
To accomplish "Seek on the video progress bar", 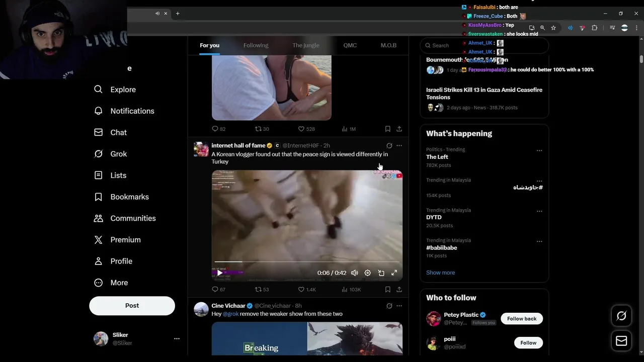I will click(307, 262).
